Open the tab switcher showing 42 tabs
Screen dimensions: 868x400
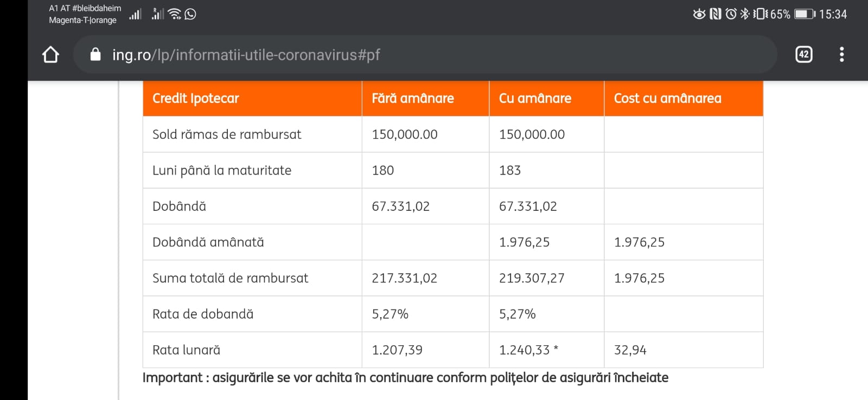803,55
